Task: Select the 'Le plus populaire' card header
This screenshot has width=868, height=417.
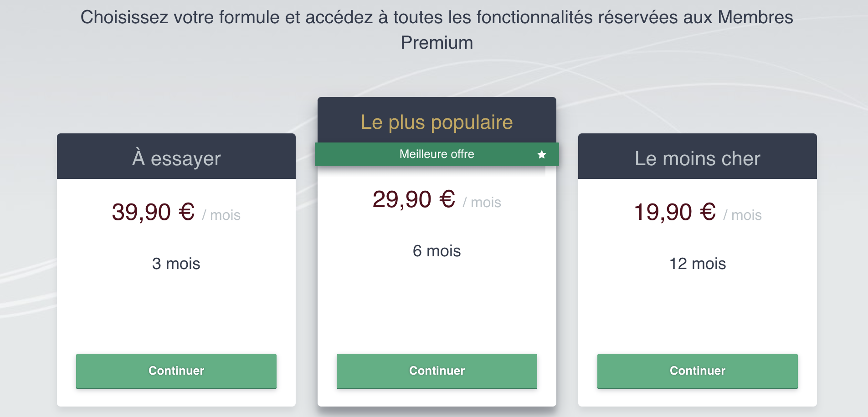Action: pyautogui.click(x=437, y=122)
